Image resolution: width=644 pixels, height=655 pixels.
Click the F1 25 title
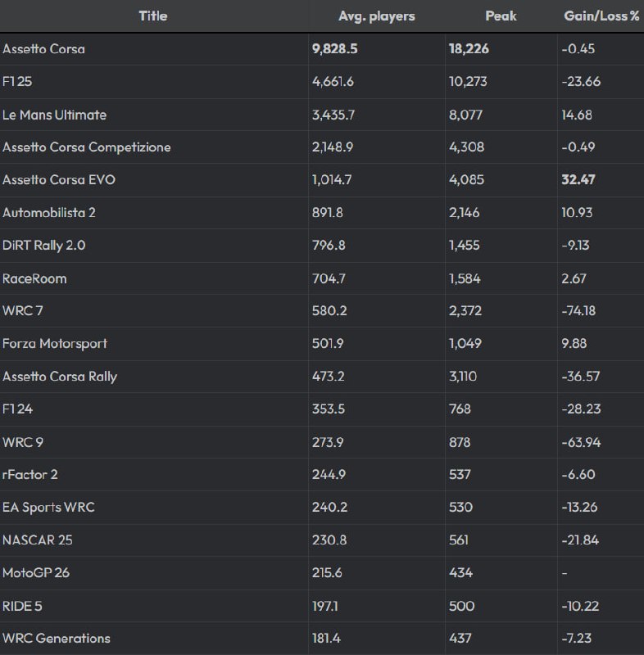17,81
